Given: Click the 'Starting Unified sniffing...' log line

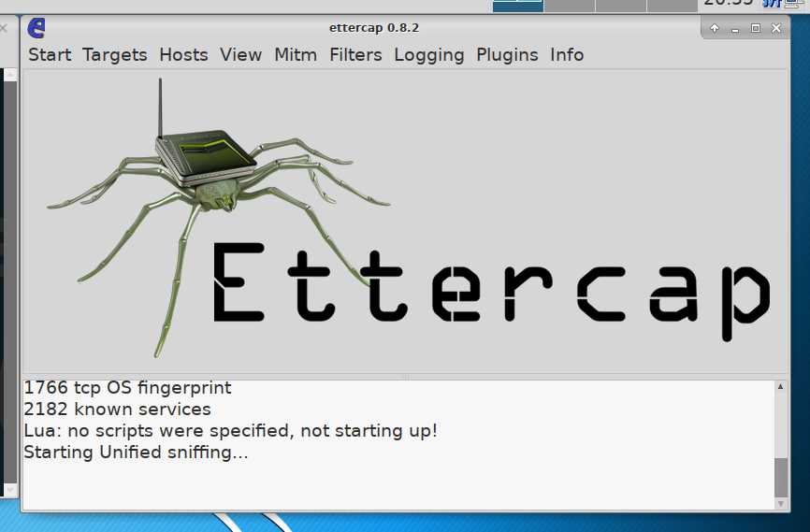Looking at the screenshot, I should pyautogui.click(x=136, y=453).
